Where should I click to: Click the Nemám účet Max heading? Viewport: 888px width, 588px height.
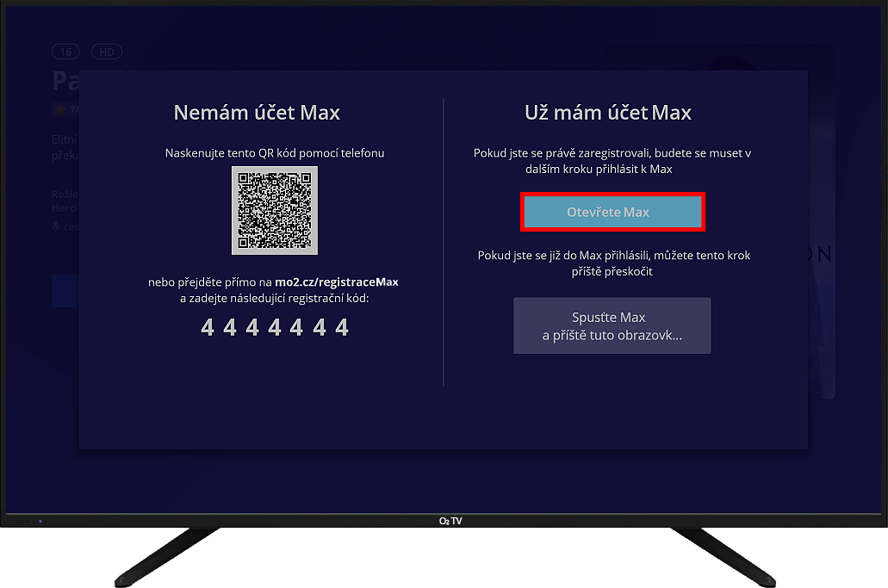pyautogui.click(x=257, y=113)
